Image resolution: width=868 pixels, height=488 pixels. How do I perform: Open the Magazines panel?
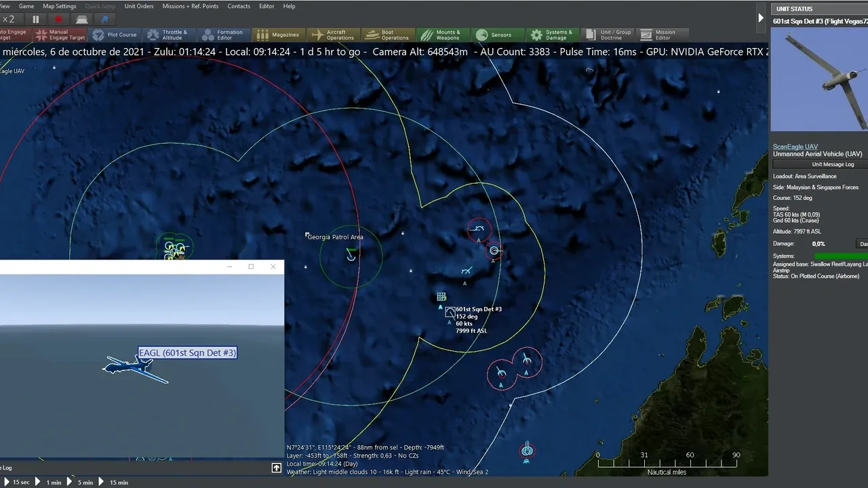(278, 35)
